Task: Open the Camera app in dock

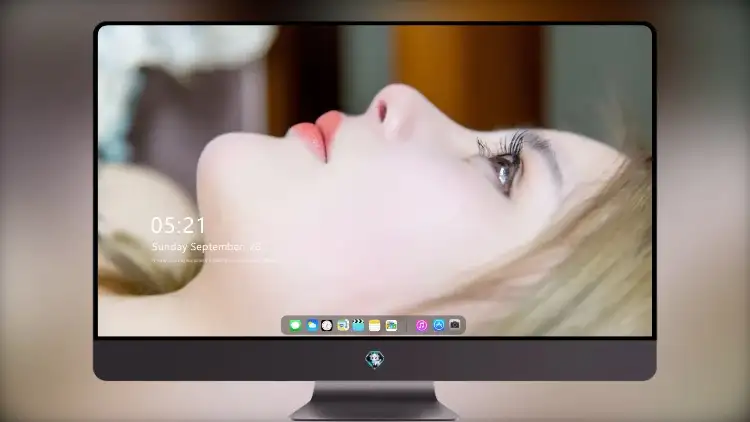Action: 455,325
